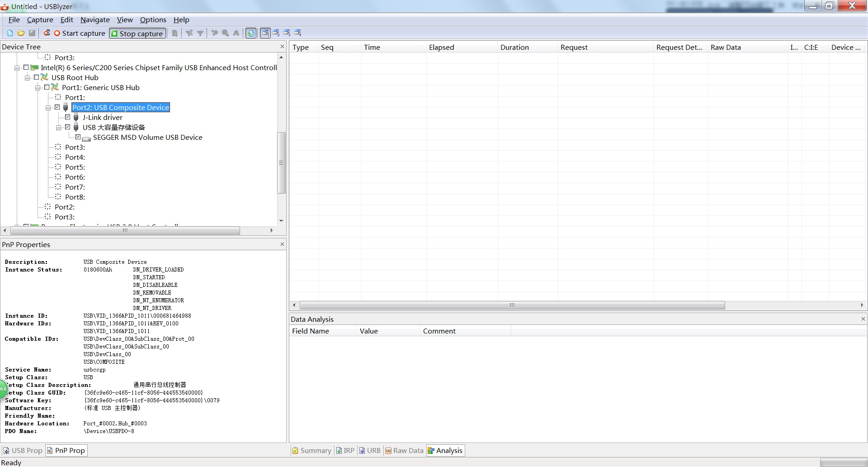Open the View menu

[125, 20]
